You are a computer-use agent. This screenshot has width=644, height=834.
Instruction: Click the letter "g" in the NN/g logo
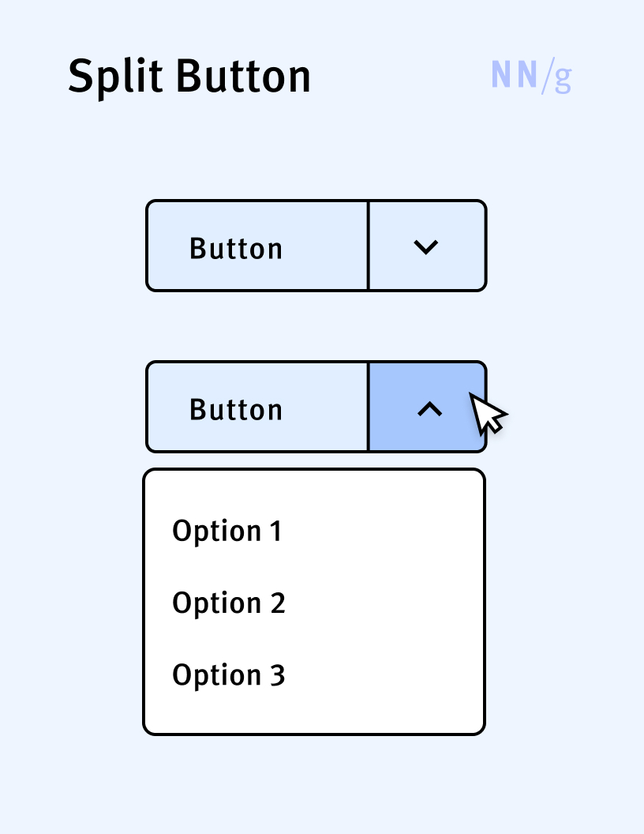563,78
